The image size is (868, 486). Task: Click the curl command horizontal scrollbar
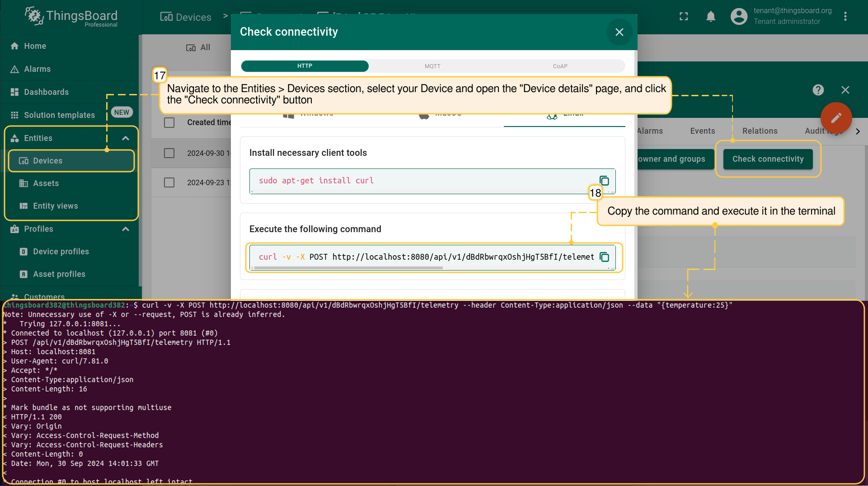pos(348,268)
